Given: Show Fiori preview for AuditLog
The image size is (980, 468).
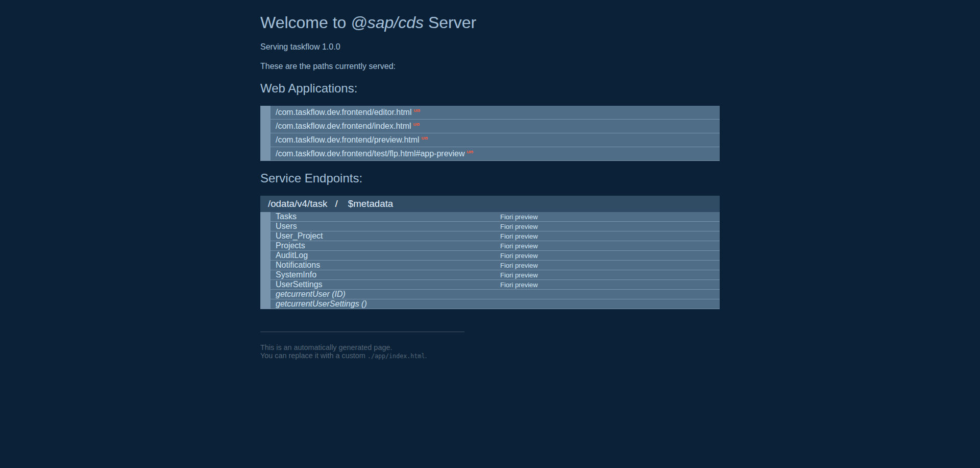Looking at the screenshot, I should coord(519,256).
